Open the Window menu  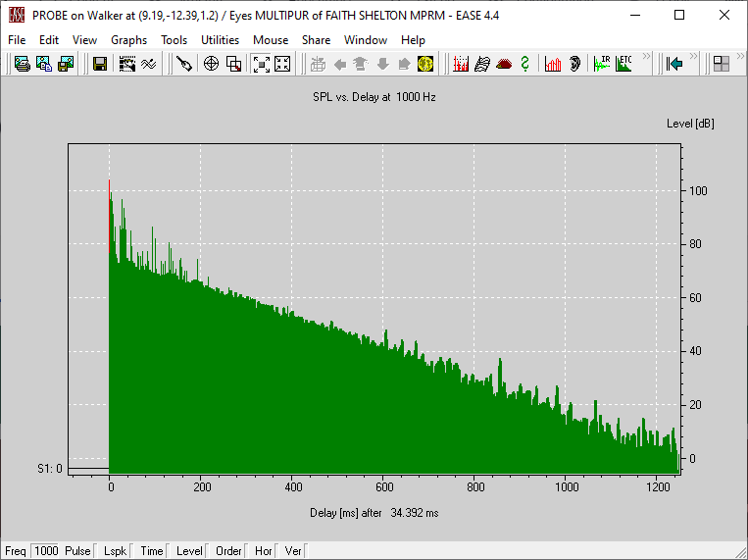click(x=366, y=40)
